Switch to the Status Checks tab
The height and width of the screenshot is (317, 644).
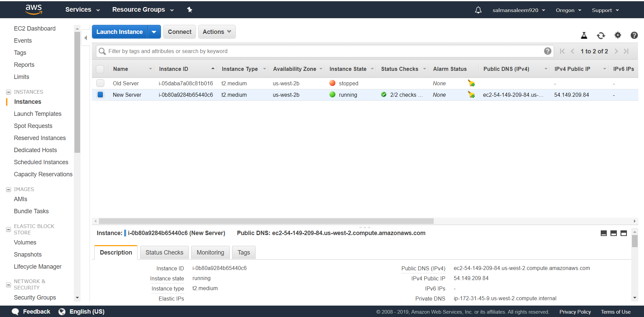point(164,253)
